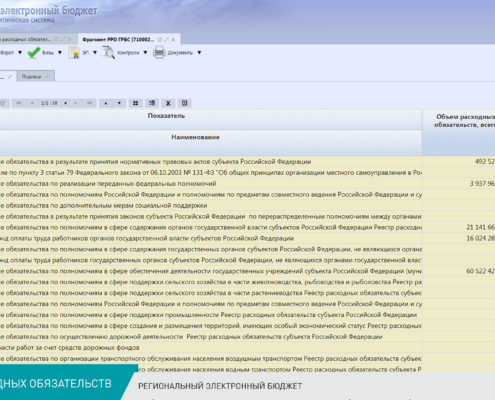495x400 pixels.
Task: Select row поддержки сельского хозяйства в части растениеводства
Action: tap(211, 293)
